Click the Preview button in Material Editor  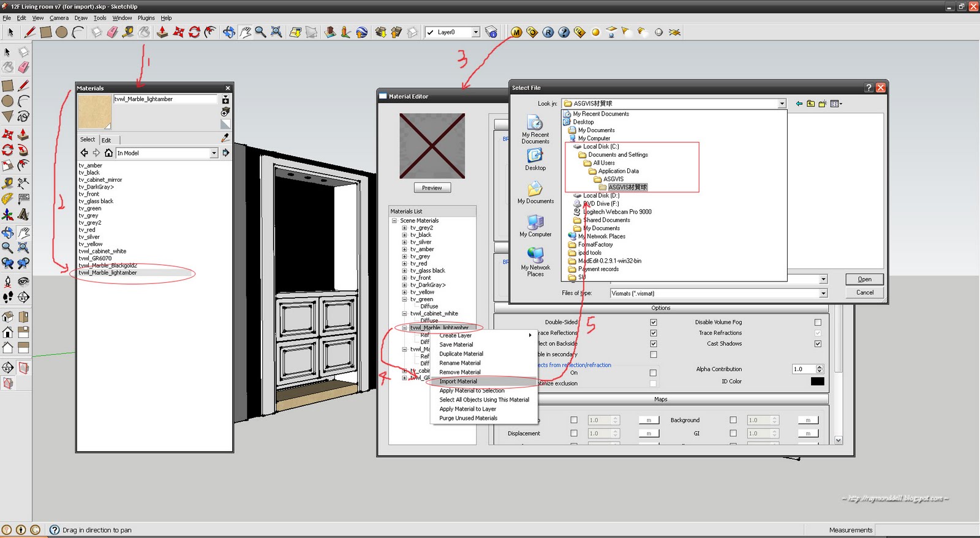click(x=432, y=188)
